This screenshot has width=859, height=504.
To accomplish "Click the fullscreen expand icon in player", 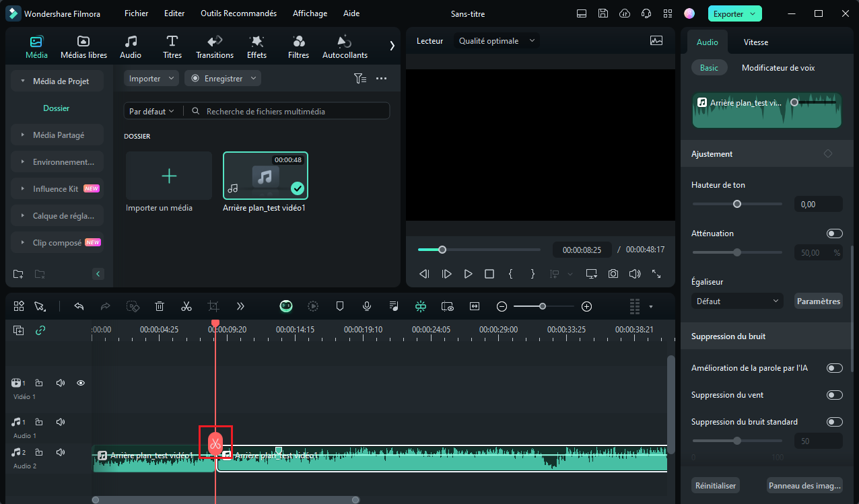I will pos(656,274).
